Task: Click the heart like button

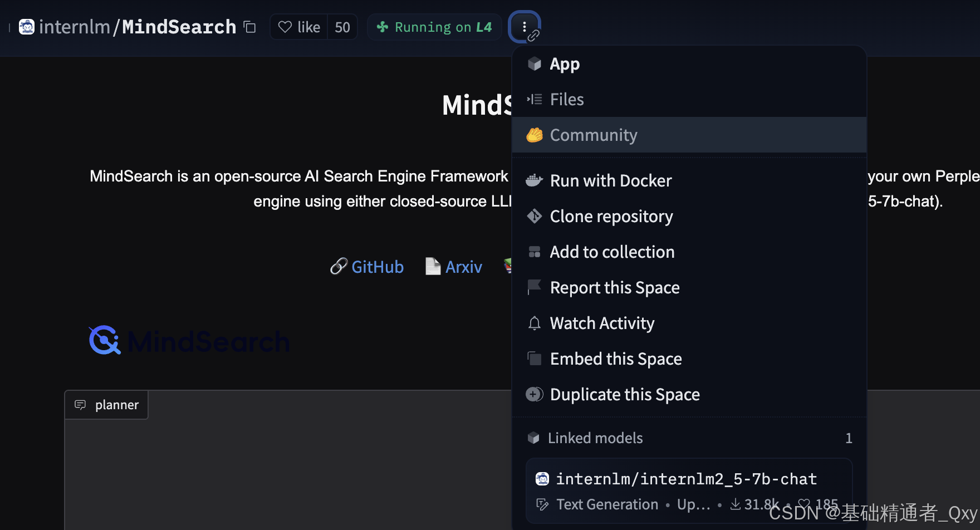Action: point(299,27)
